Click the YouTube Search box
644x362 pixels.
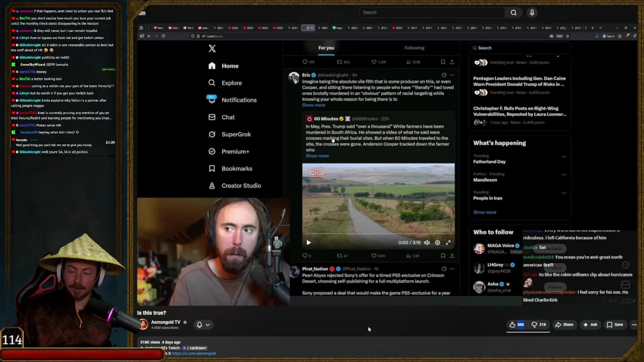coord(432,13)
